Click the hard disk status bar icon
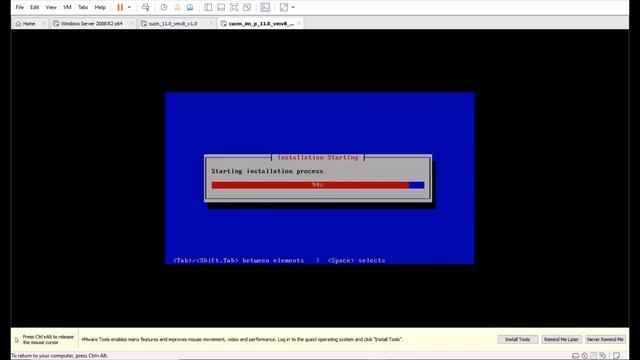Screen dimensions: 640x360 point(575,356)
